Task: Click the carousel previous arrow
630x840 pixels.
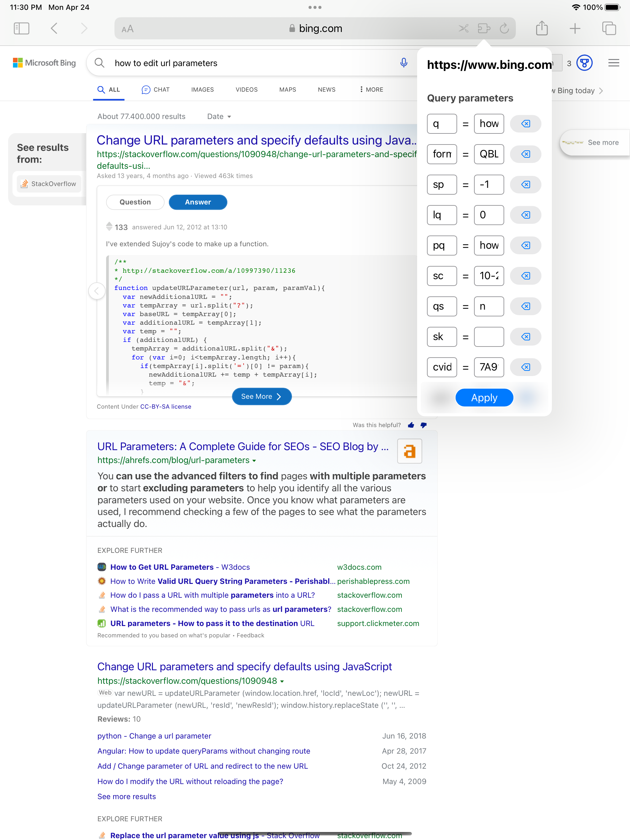Action: point(97,291)
